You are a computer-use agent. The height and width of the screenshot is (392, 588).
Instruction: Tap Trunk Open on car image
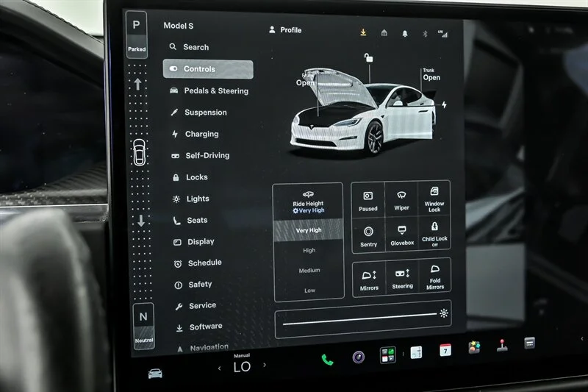[x=431, y=75]
